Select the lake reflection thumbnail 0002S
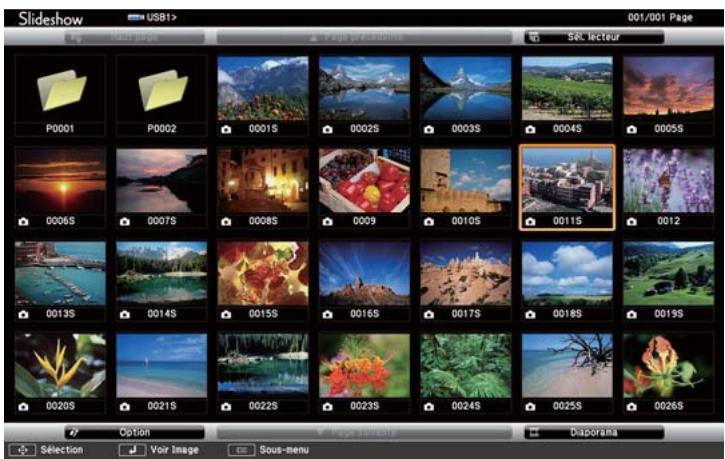 364,88
